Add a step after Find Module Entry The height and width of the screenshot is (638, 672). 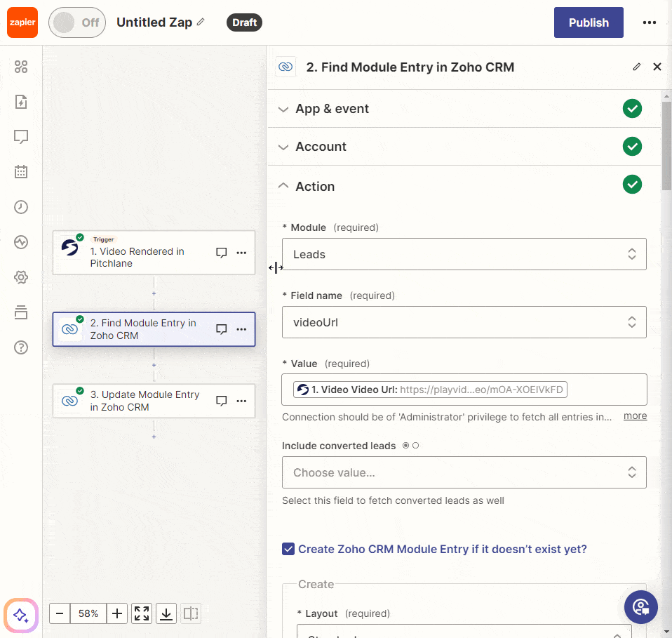pyautogui.click(x=154, y=365)
